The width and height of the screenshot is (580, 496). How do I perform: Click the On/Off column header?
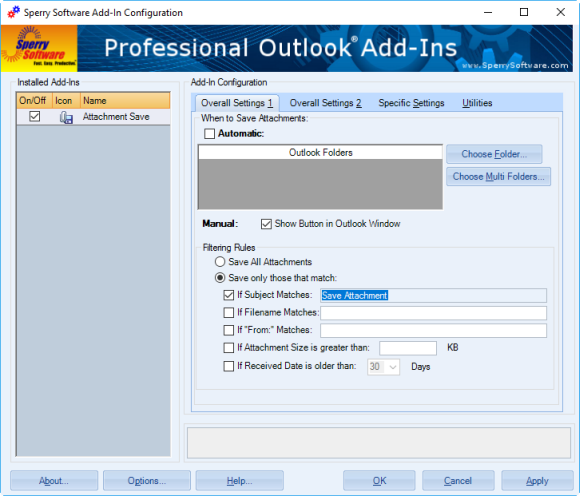34,101
